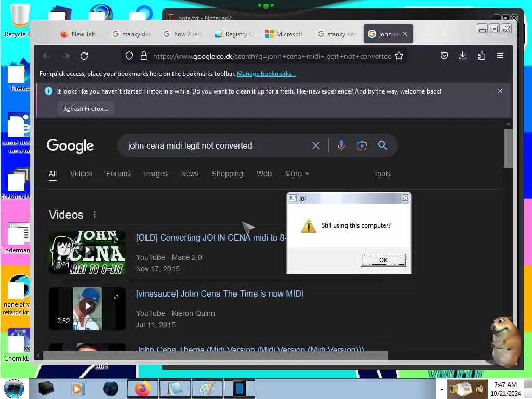Switch to the first stanky tab
Screen dimensions: 532x399
[130, 34]
